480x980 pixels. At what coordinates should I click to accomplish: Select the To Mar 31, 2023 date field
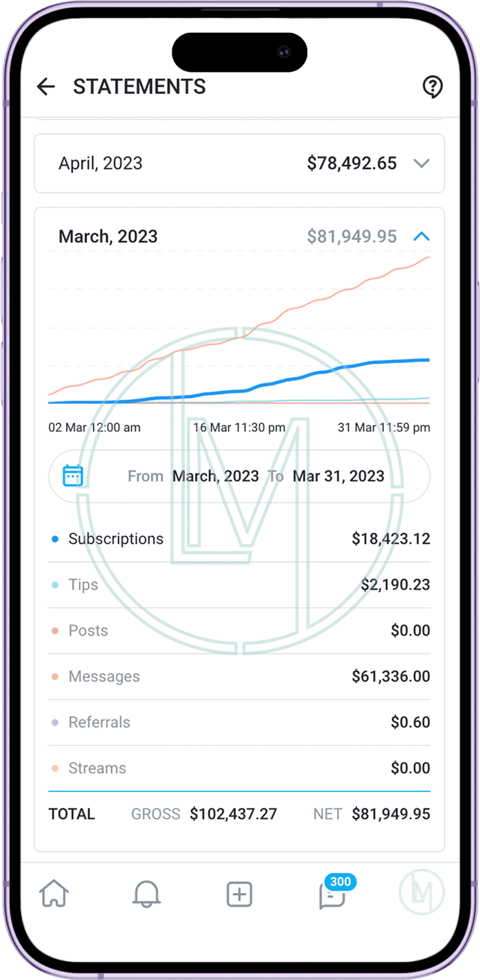326,476
